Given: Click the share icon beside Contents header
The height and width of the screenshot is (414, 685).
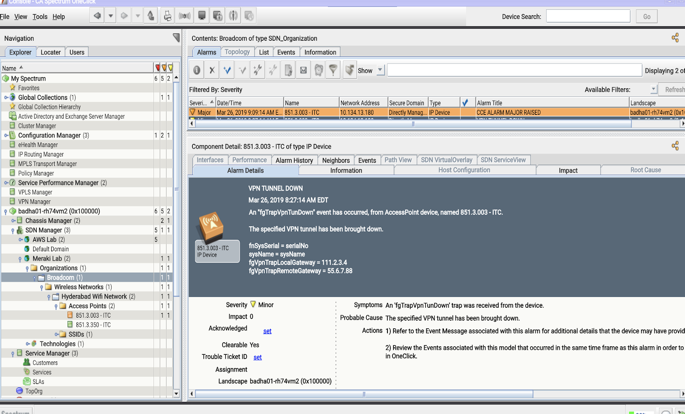Looking at the screenshot, I should pyautogui.click(x=675, y=38).
